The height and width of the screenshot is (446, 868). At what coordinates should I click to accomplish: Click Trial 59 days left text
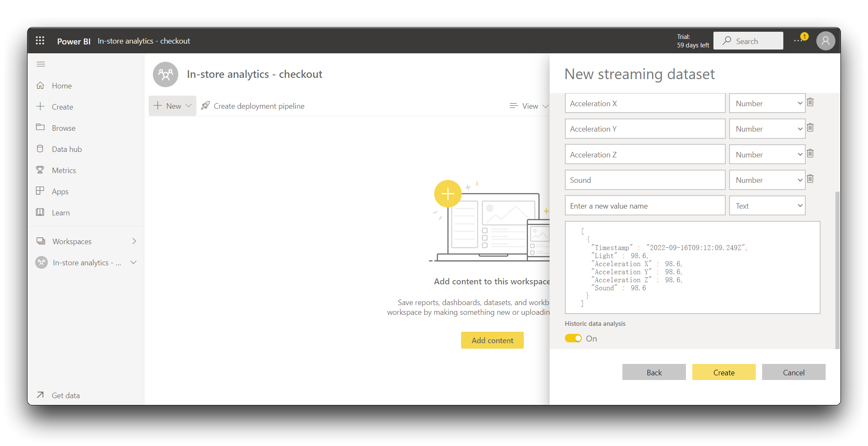click(693, 41)
